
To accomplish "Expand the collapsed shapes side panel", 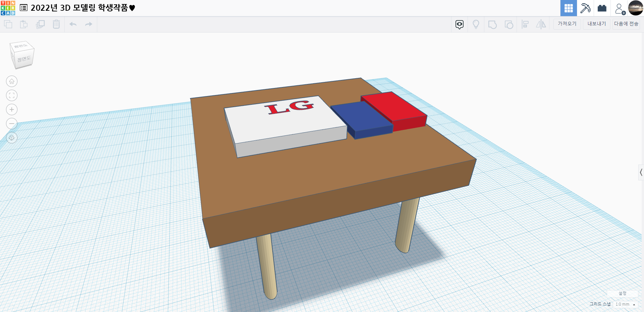I will [x=641, y=173].
